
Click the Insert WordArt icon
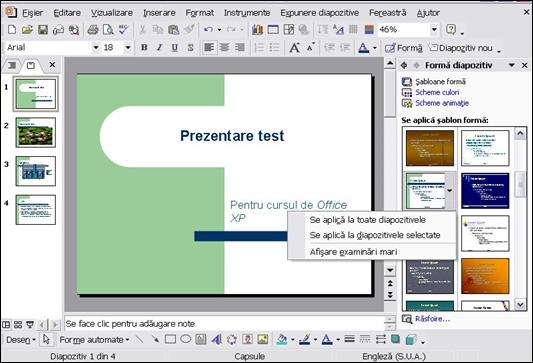pos(216,339)
